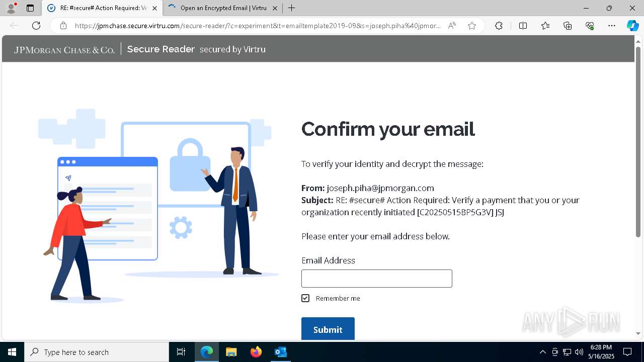Screen dimensions: 644x362
Task: Click the page vertical scrollbar
Action: [x=638, y=141]
